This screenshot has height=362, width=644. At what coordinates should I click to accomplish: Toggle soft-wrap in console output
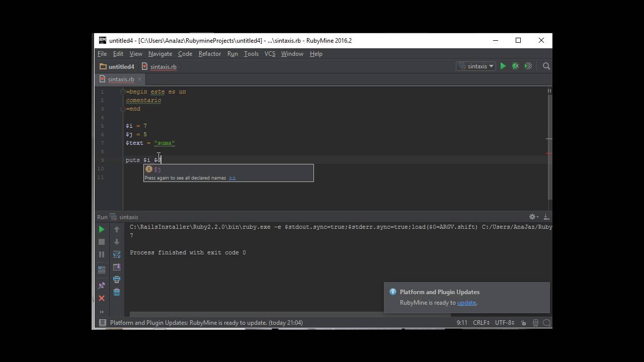117,254
